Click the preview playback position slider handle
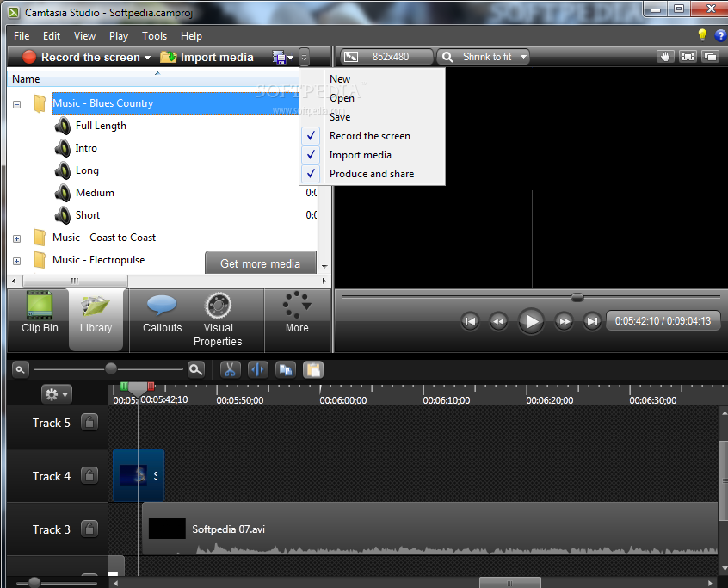Viewport: 728px width, 588px height. 577,297
